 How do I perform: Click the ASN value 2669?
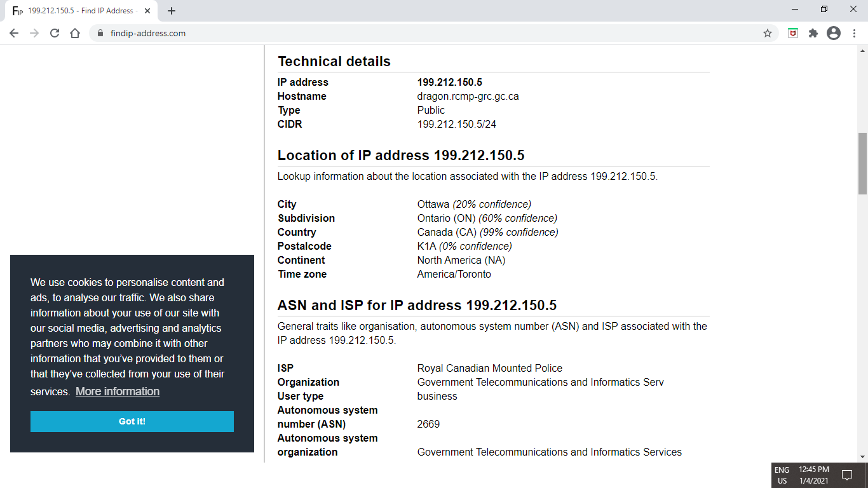428,424
